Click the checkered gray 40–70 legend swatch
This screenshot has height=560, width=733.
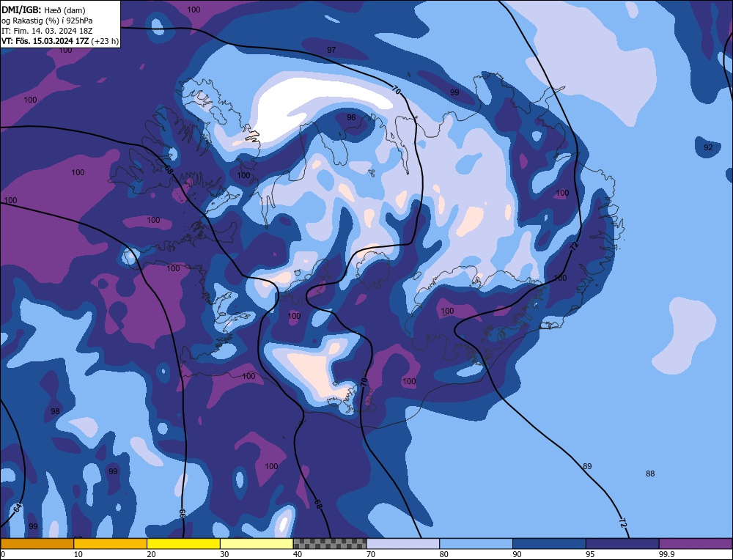[x=330, y=544]
